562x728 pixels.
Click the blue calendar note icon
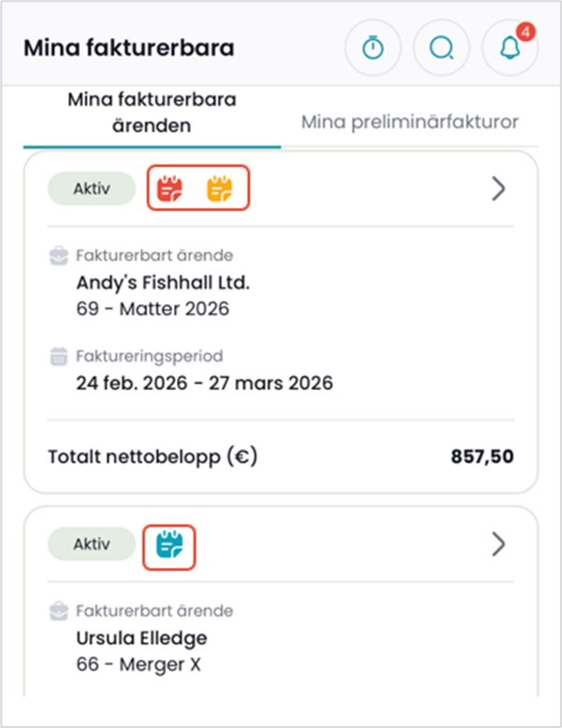169,544
